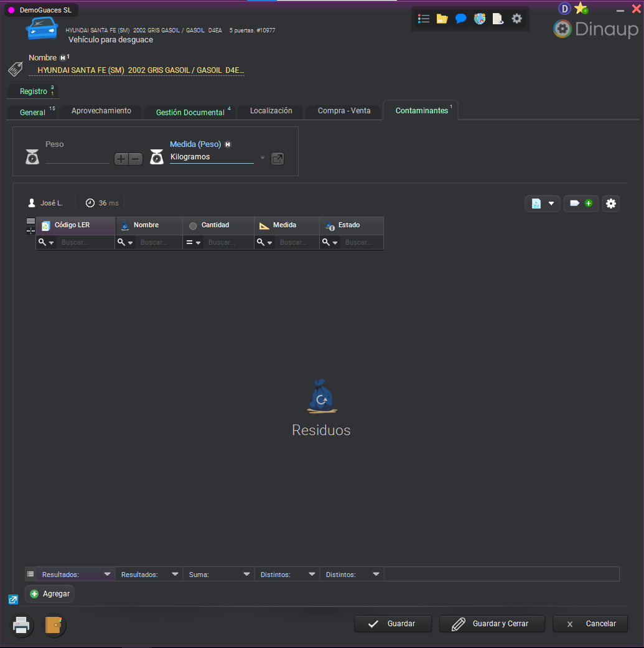Click the minus stepper for Peso

point(135,159)
